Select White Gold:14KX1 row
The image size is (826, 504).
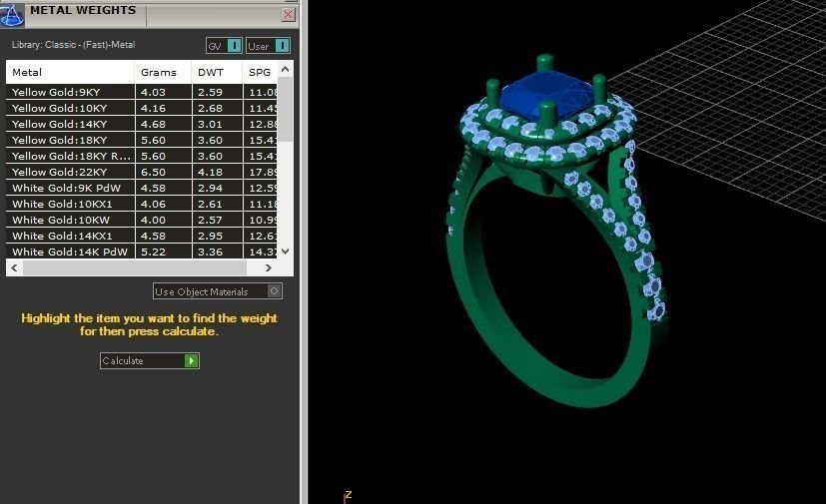[142, 236]
